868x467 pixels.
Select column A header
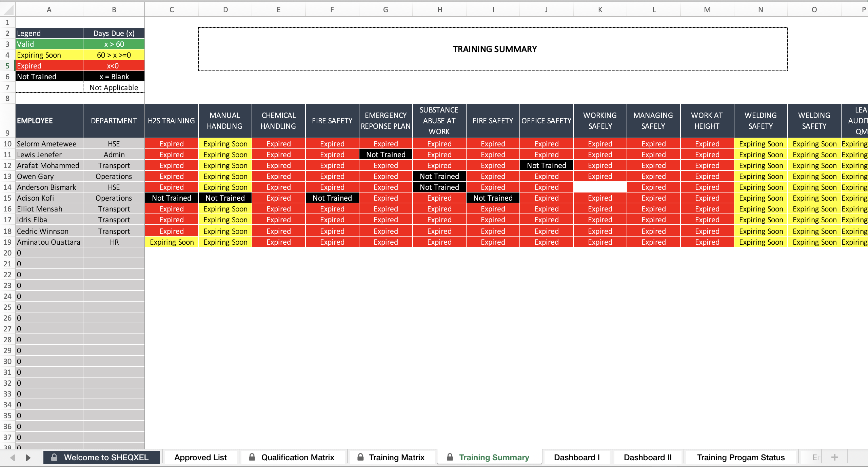point(49,10)
